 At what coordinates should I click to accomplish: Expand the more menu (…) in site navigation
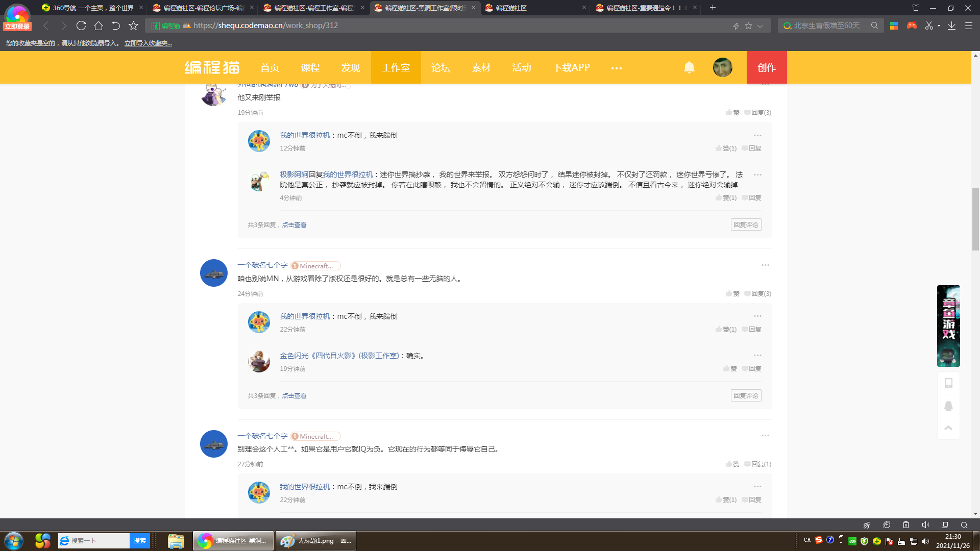[617, 68]
